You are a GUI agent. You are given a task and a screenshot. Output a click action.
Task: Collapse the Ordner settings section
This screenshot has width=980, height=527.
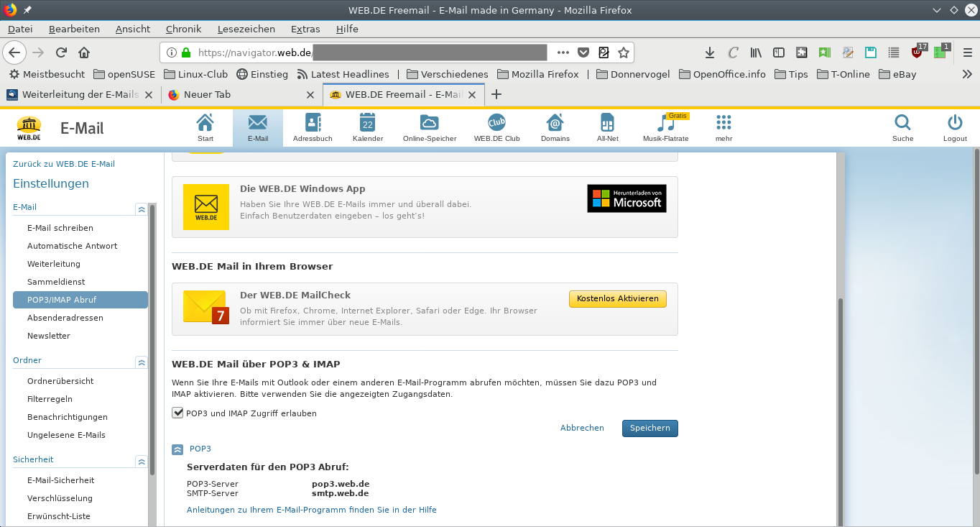[142, 362]
